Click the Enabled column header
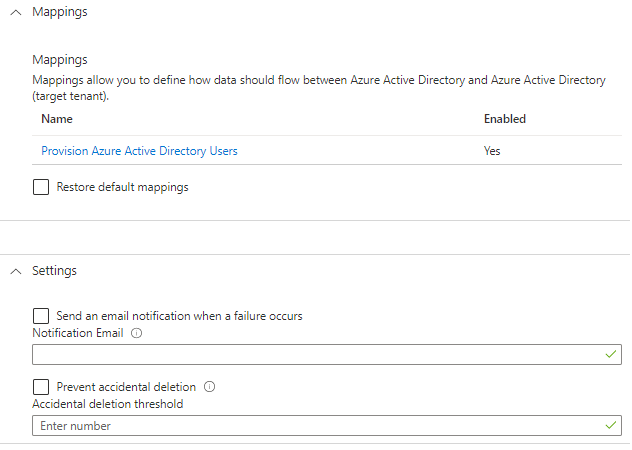The width and height of the screenshot is (632, 450). pyautogui.click(x=504, y=119)
